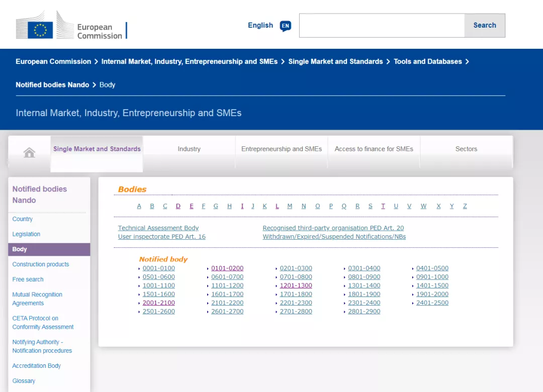This screenshot has height=392, width=543.
Task: Open notified body range 0901-1000
Action: [x=432, y=277]
